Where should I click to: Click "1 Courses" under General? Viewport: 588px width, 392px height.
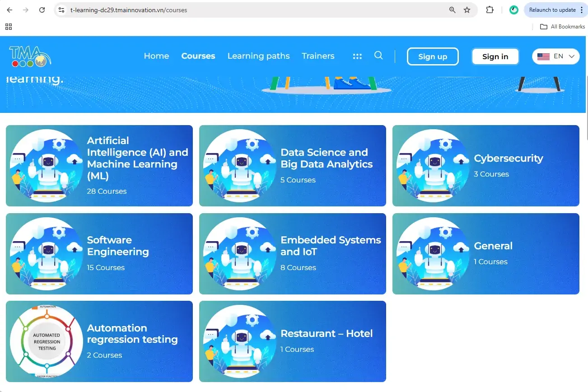pos(490,261)
